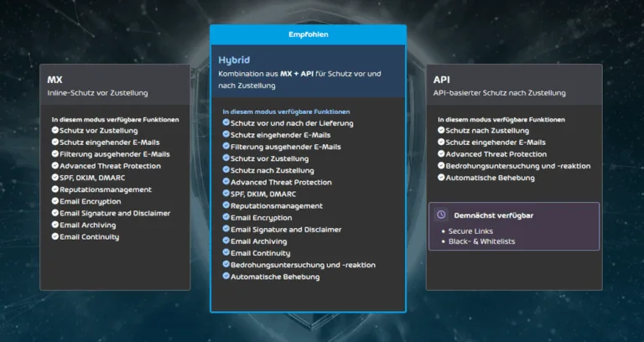Click the MX plan heading

pyautogui.click(x=55, y=80)
